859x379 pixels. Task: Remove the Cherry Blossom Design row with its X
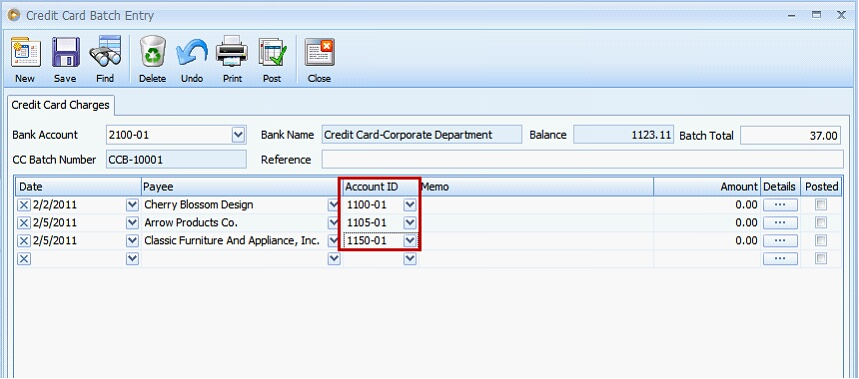coord(24,205)
